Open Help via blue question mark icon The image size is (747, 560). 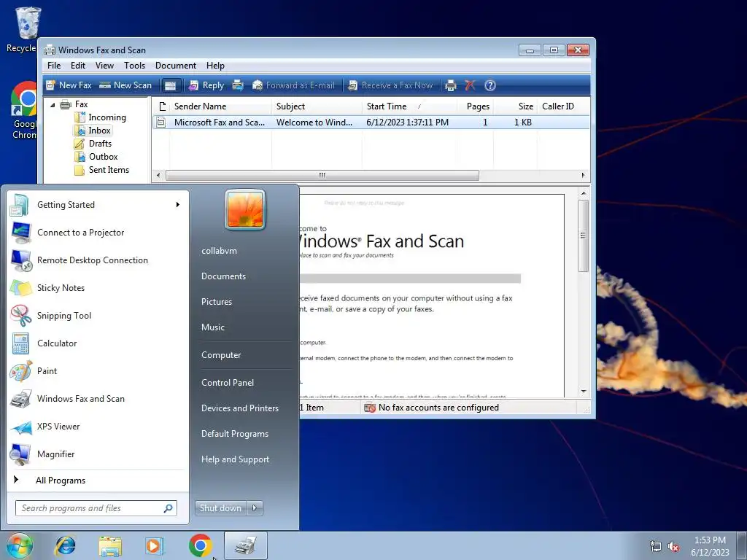[489, 85]
